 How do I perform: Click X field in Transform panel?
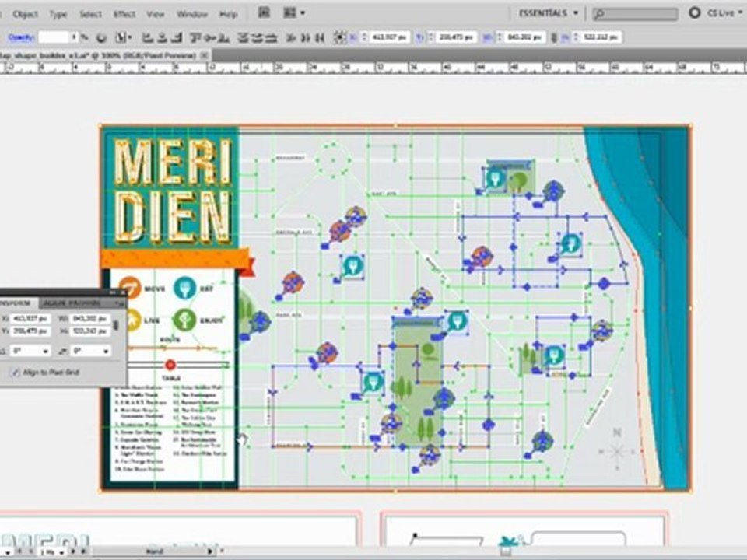(x=30, y=318)
